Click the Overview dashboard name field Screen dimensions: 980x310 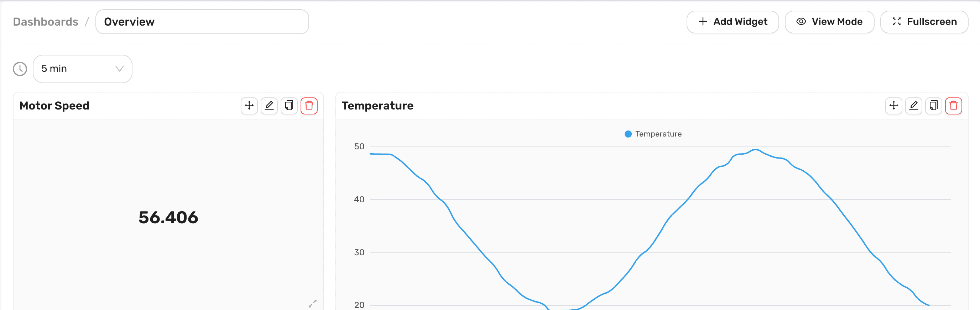click(202, 22)
